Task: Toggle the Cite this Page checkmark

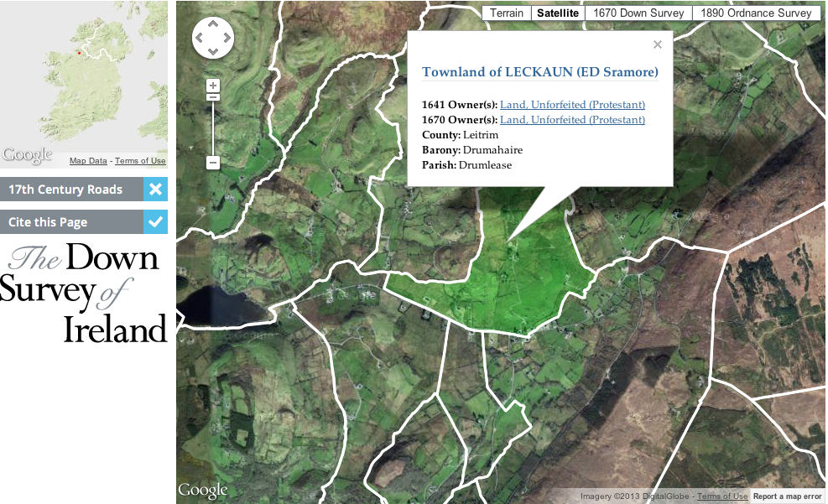Action: [x=155, y=222]
